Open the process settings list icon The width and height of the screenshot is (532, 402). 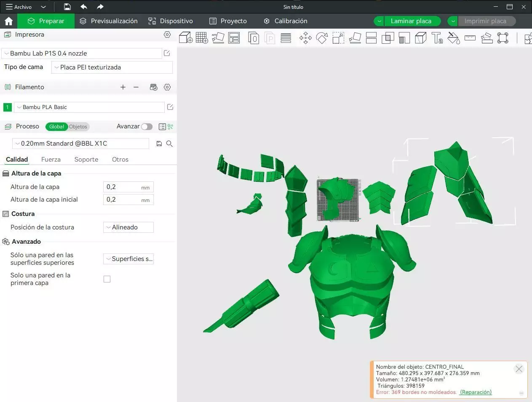coord(162,126)
